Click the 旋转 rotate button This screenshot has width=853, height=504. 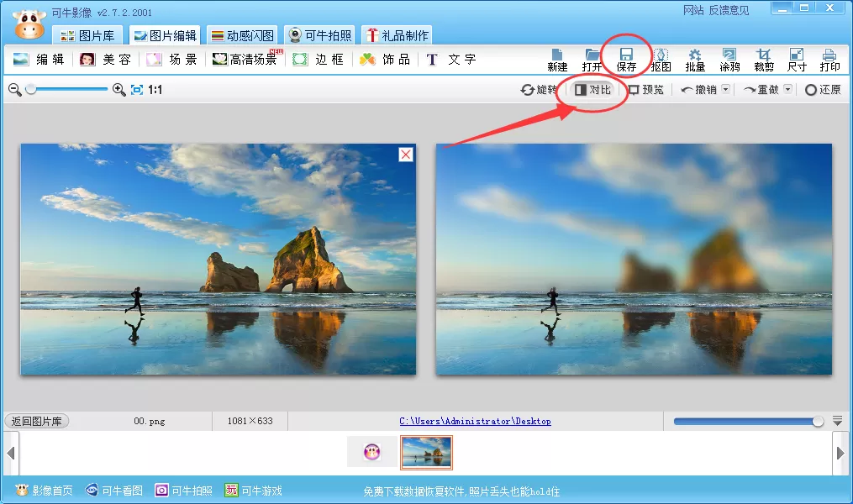coord(539,90)
